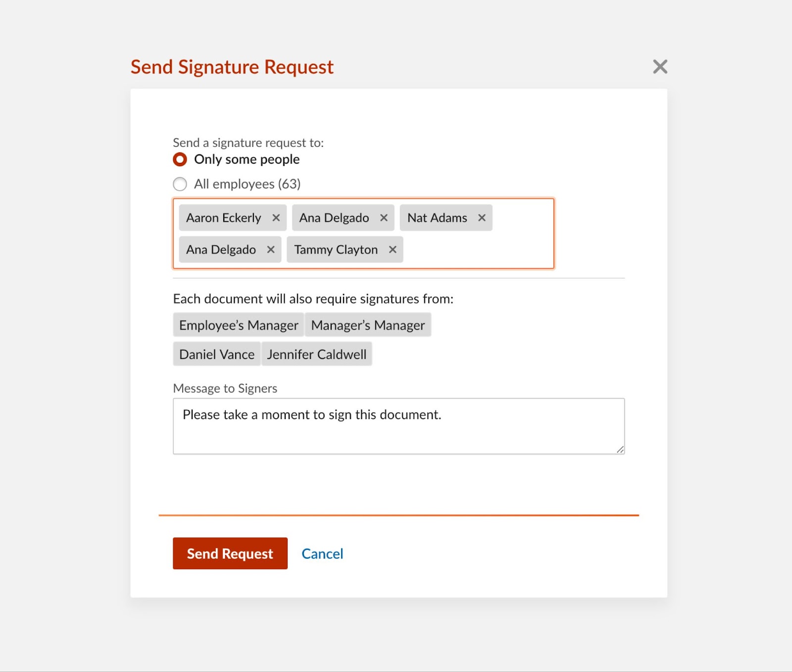Close the Send Signature Request dialog
The width and height of the screenshot is (792, 672).
pyautogui.click(x=660, y=66)
